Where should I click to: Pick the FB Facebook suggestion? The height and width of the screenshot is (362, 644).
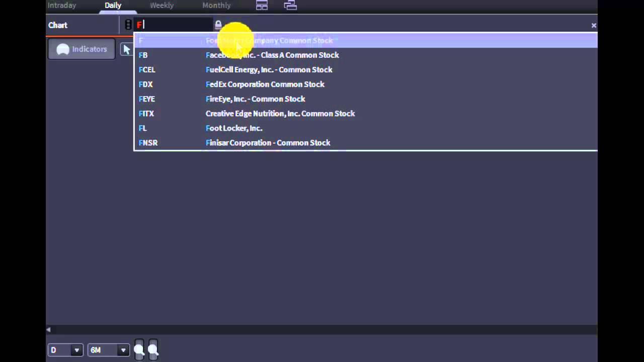(x=366, y=55)
